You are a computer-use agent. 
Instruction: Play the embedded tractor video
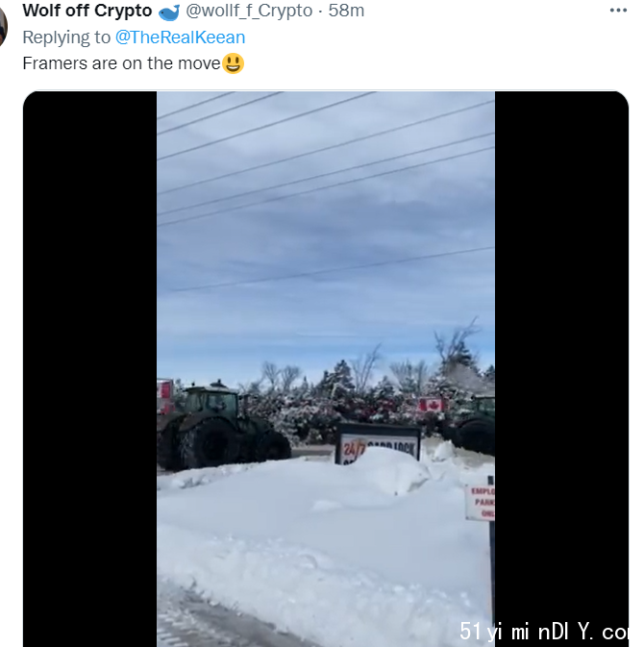coord(326,368)
